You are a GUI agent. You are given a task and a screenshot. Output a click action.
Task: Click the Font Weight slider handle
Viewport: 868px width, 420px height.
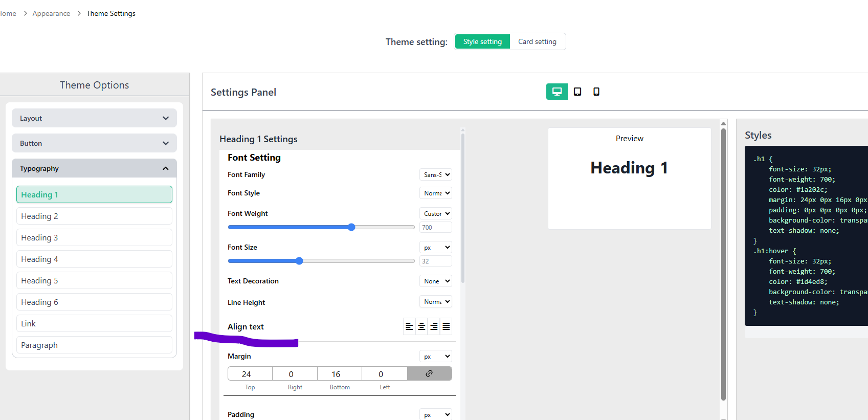point(351,227)
